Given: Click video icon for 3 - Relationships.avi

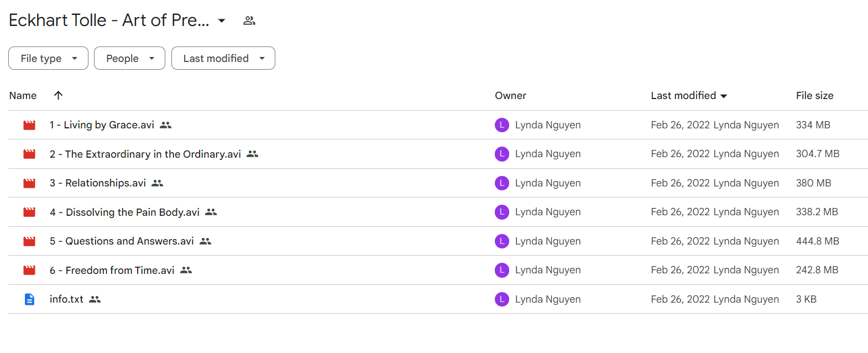Looking at the screenshot, I should [x=29, y=183].
